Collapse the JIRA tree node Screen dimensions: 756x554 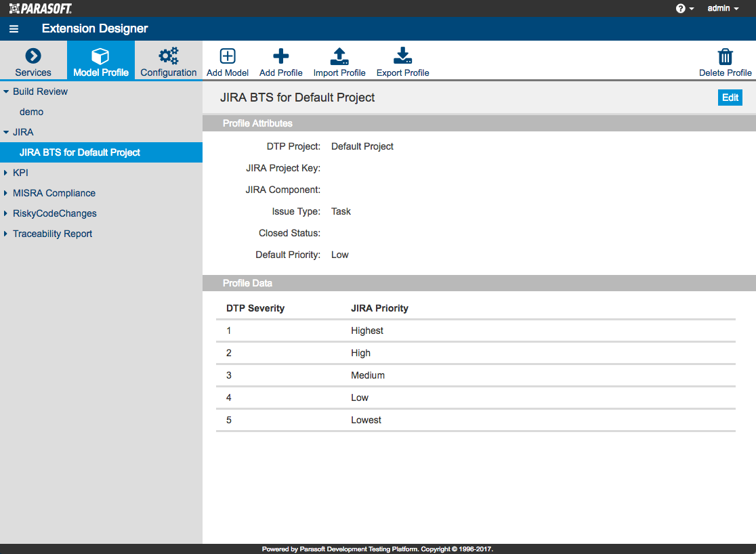coord(6,132)
